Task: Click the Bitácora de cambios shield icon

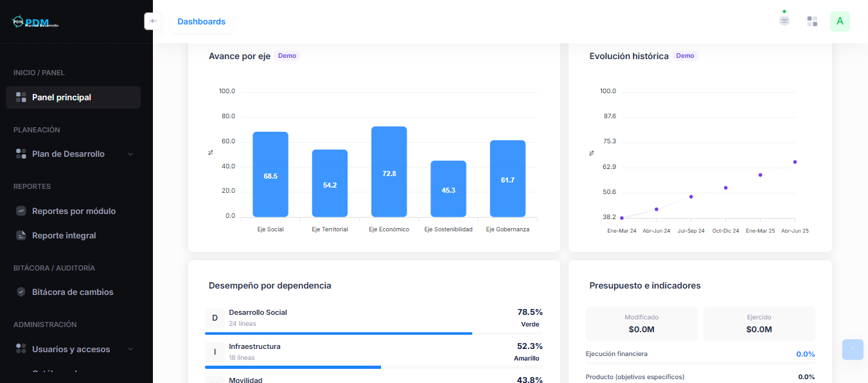Action: [x=21, y=292]
